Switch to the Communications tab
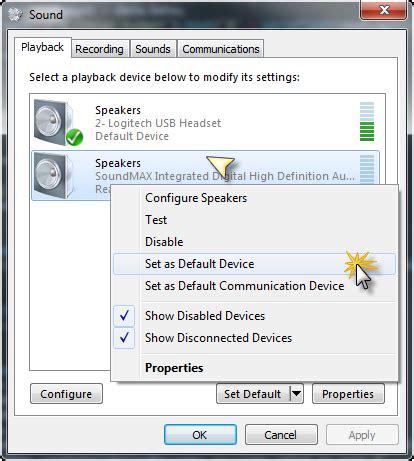The image size is (414, 461). (x=221, y=49)
